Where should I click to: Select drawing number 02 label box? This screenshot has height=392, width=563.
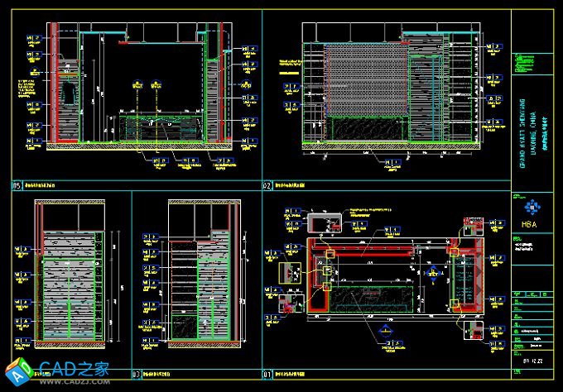(x=267, y=186)
